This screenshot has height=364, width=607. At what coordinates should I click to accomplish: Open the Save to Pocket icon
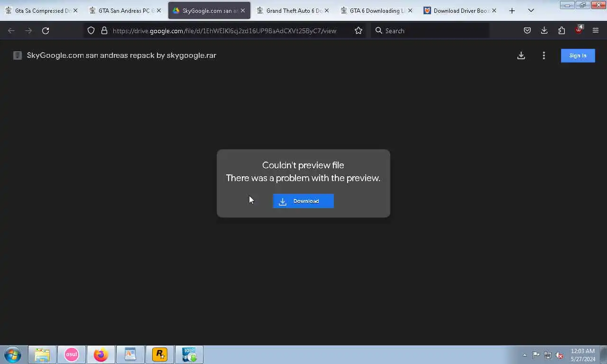click(x=527, y=31)
